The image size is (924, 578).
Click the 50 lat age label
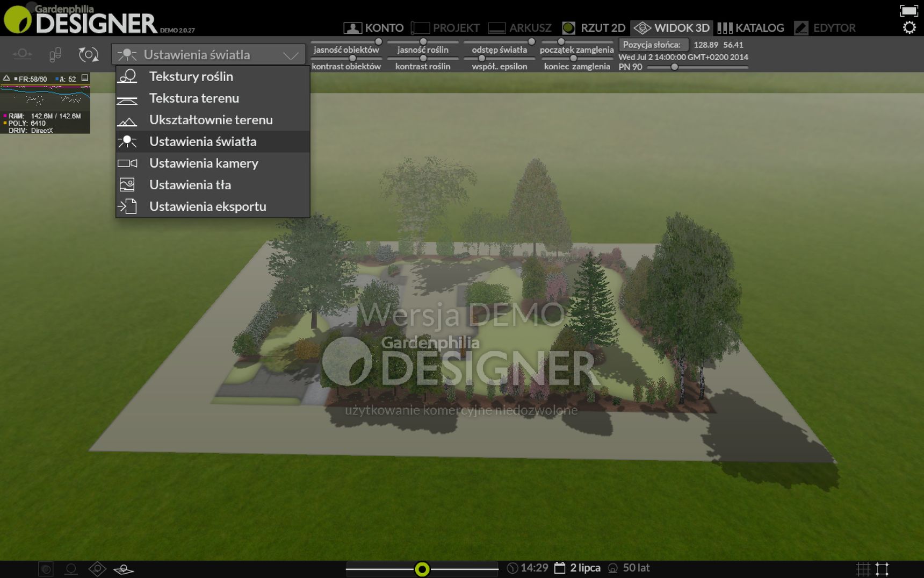[x=636, y=568]
